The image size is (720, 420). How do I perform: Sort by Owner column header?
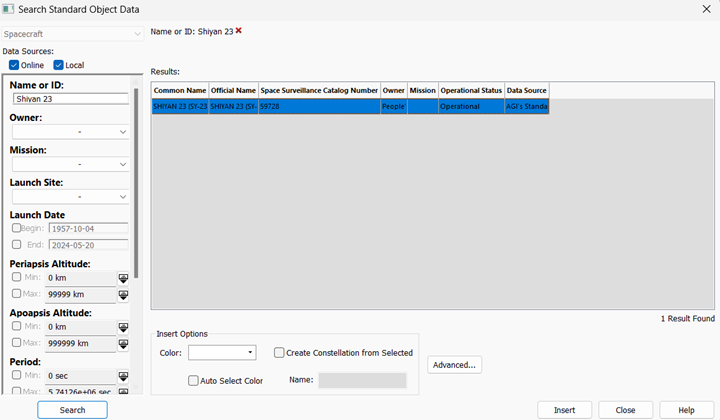point(394,90)
